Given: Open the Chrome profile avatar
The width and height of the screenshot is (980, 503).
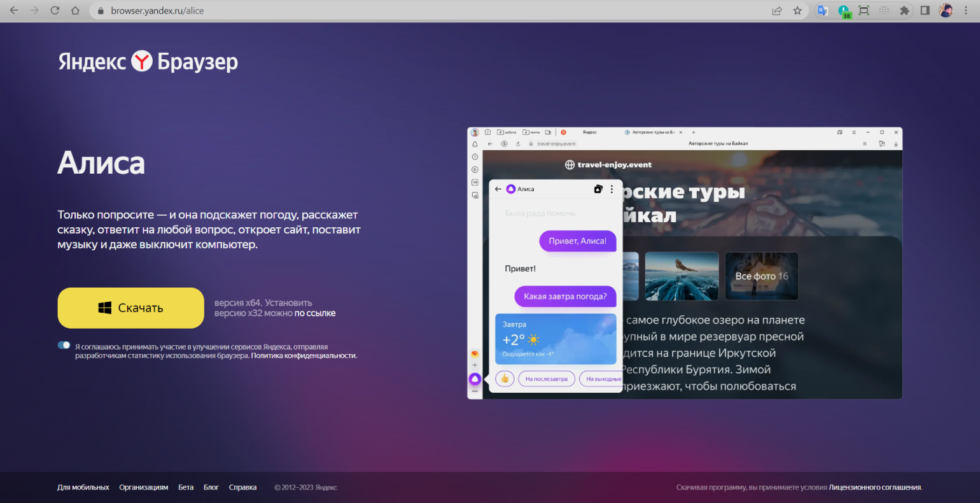Looking at the screenshot, I should coord(946,11).
